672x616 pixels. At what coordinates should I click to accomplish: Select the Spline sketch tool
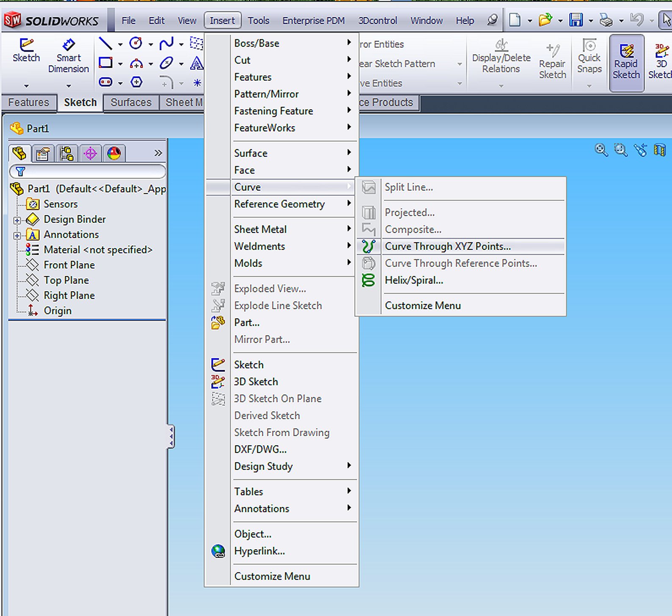(x=166, y=43)
